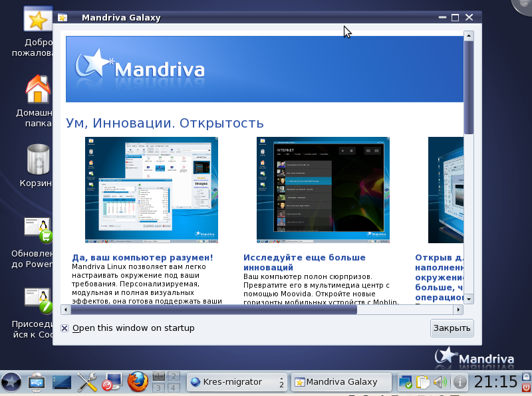Launch the wrench and screwdriver control center
532x396 pixels.
[87, 382]
